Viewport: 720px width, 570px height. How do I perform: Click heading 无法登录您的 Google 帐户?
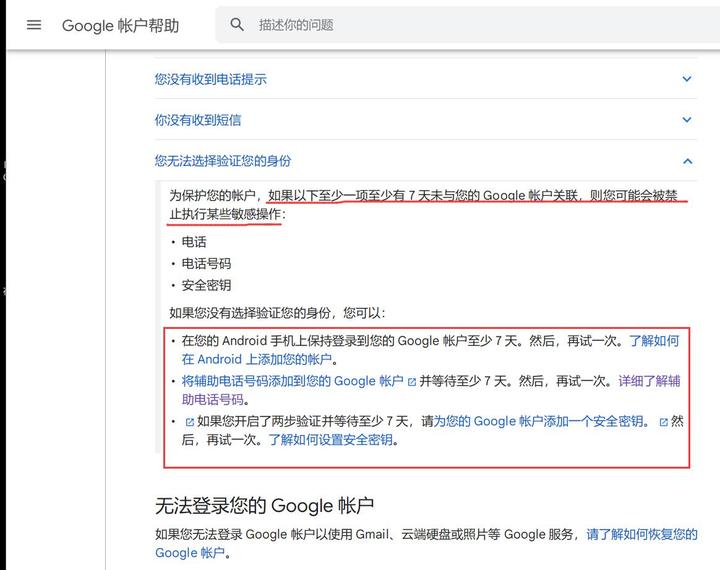[x=264, y=506]
